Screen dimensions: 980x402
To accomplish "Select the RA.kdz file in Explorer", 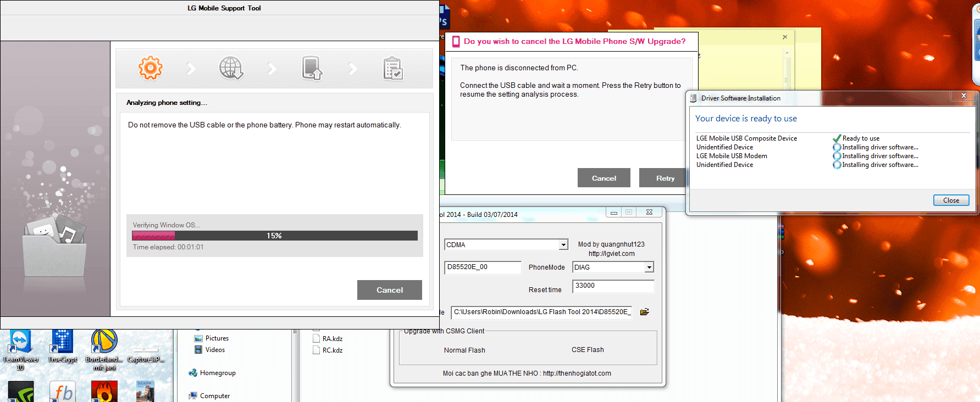I will 328,339.
